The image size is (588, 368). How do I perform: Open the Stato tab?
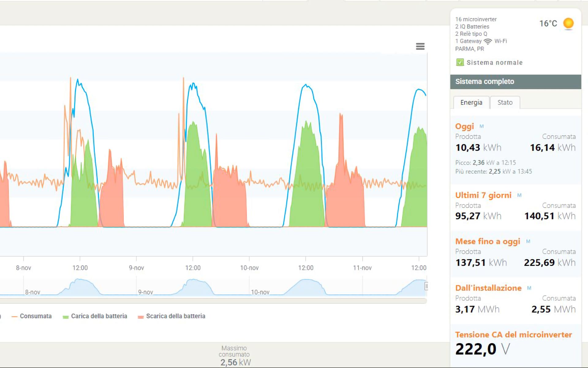click(505, 102)
